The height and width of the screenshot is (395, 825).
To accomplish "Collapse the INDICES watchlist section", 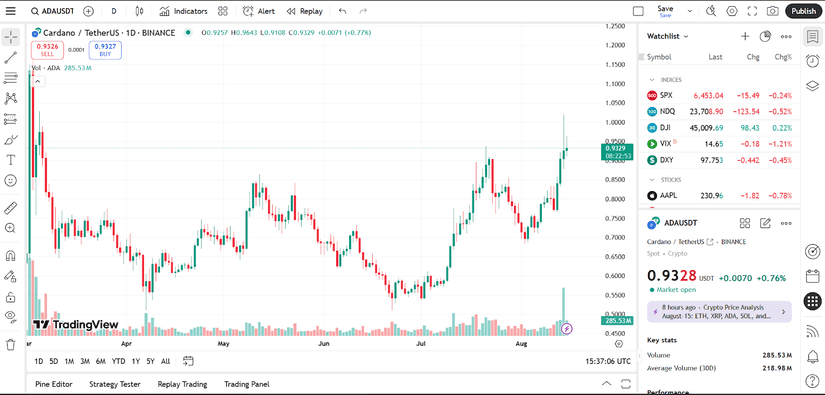I will click(x=652, y=80).
